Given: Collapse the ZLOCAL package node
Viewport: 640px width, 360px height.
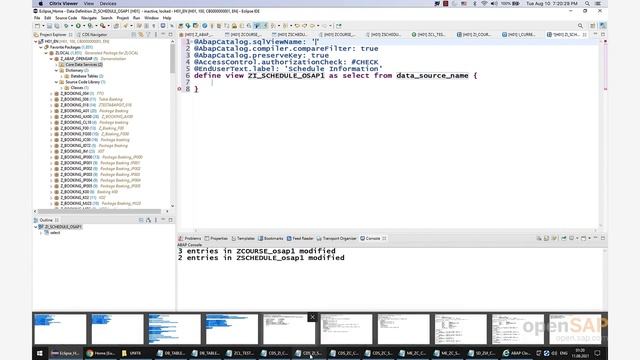Looking at the screenshot, I should [46, 53].
